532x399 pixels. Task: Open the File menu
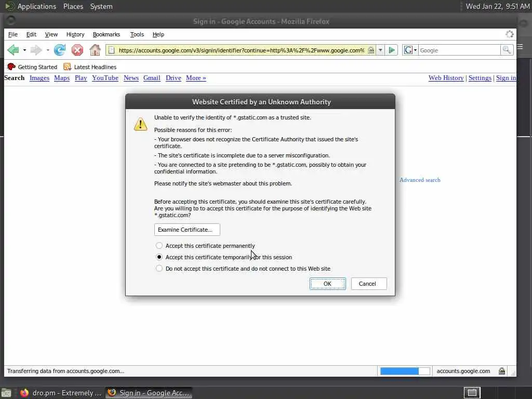[13, 34]
